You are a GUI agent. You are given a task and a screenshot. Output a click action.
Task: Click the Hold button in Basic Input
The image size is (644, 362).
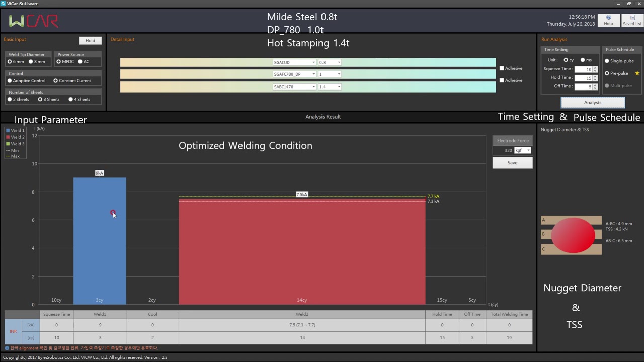90,40
